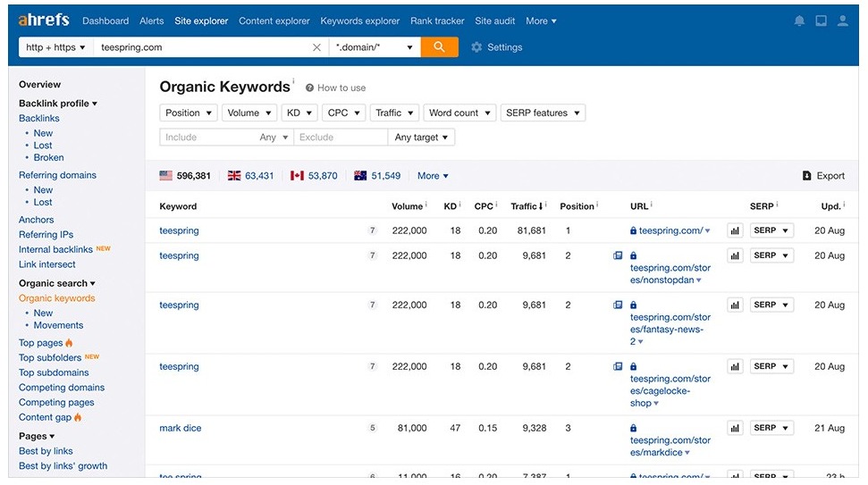Open the Position filter dropdown

pos(189,113)
